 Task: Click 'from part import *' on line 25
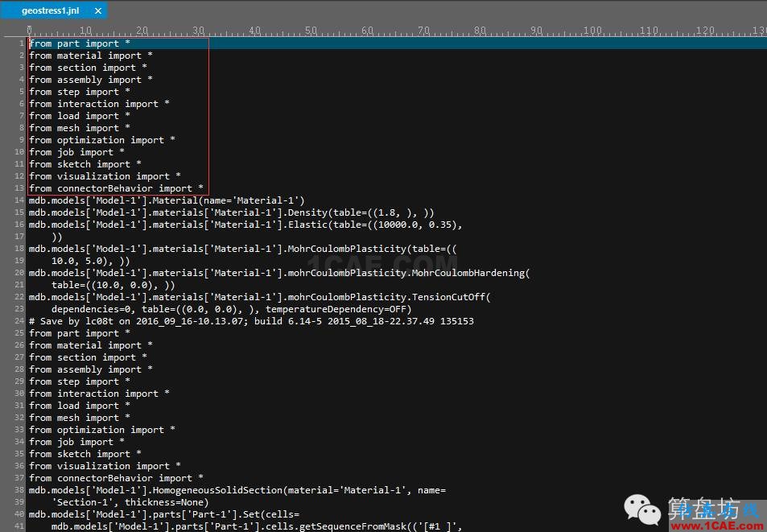pos(79,333)
